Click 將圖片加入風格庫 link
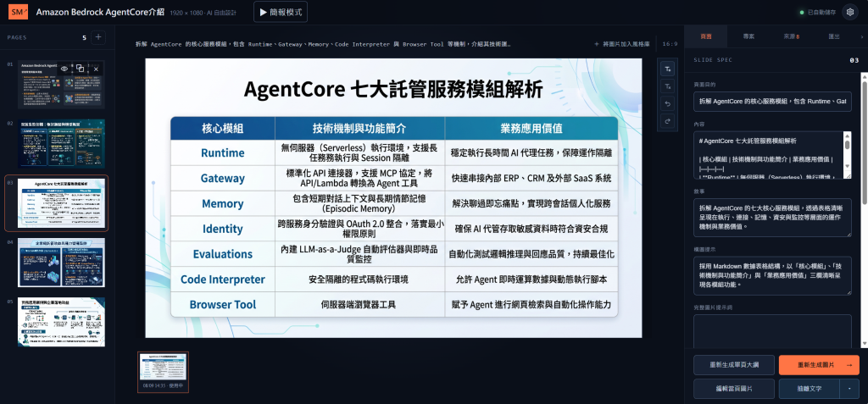The image size is (868, 404). (622, 44)
